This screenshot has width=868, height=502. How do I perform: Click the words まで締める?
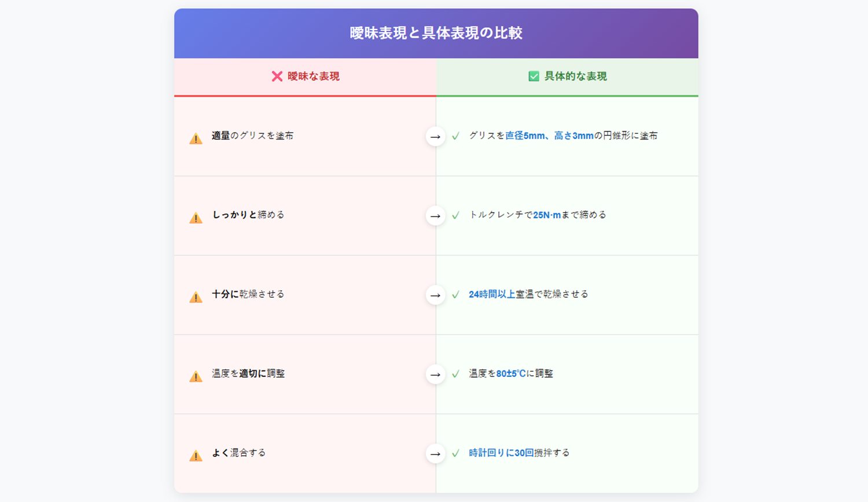(584, 215)
